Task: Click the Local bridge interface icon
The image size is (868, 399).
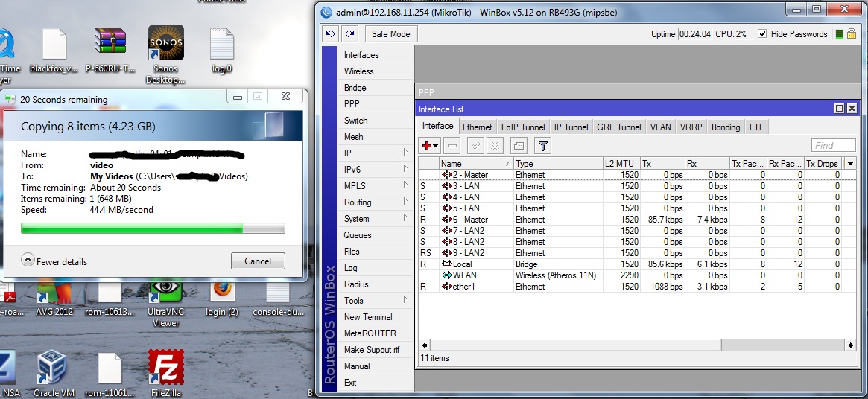Action: coord(447,264)
